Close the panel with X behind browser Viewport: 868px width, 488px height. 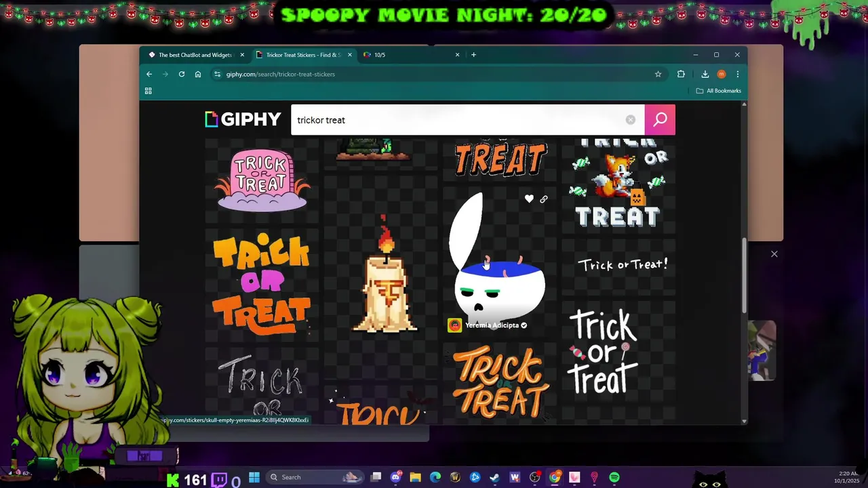[x=774, y=254]
